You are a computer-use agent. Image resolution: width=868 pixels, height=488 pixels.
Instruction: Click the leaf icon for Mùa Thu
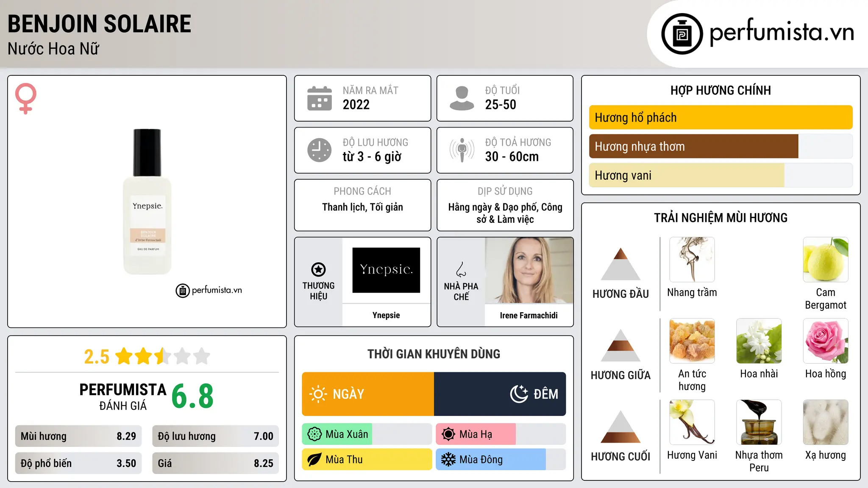[x=314, y=460]
